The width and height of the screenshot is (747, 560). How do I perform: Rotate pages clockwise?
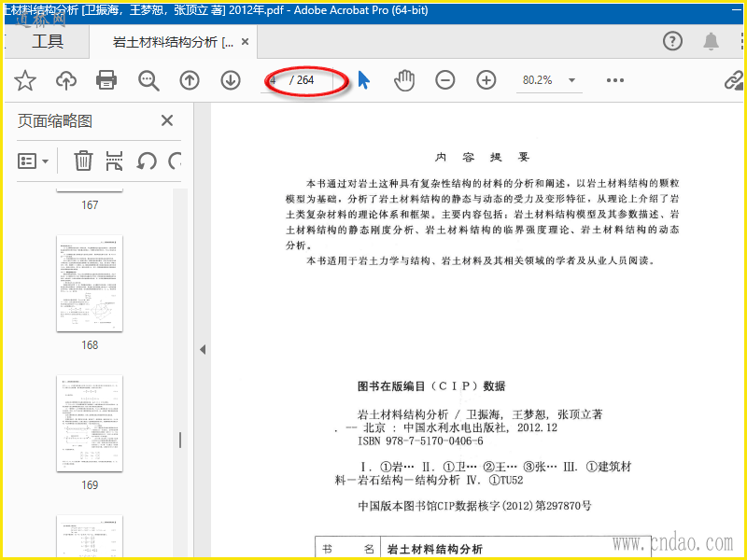click(x=175, y=161)
